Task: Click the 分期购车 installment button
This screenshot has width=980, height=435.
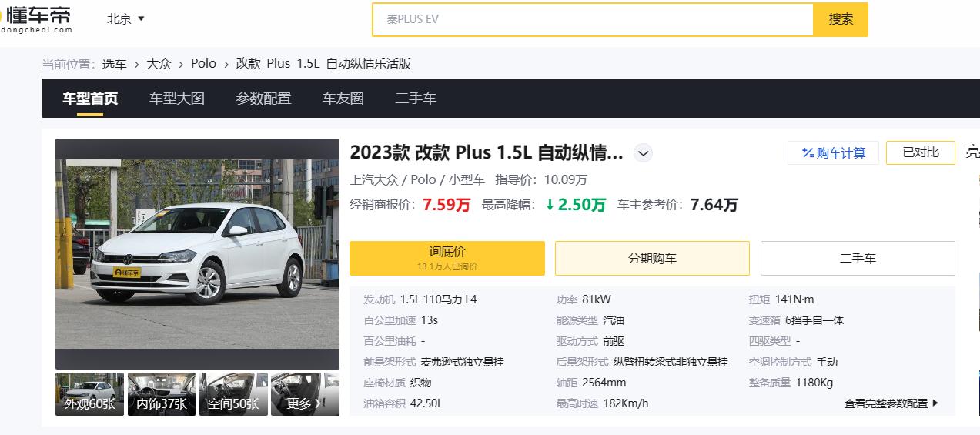Action: pos(652,258)
